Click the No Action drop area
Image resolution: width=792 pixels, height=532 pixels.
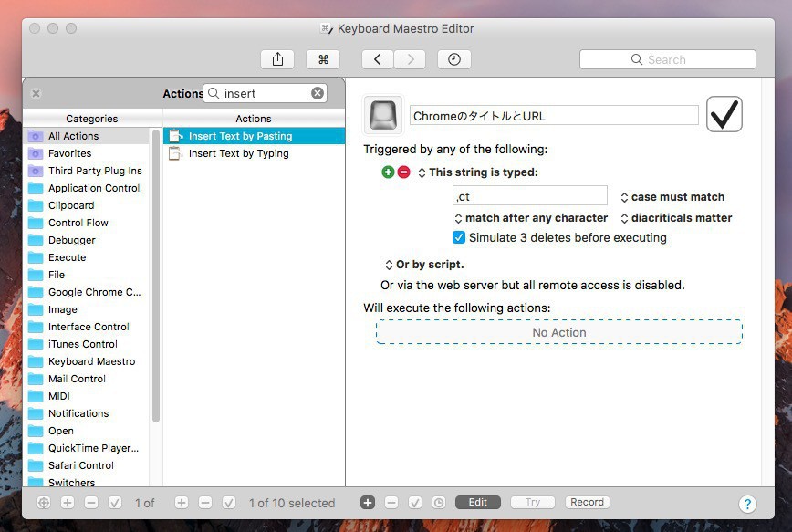(x=559, y=332)
